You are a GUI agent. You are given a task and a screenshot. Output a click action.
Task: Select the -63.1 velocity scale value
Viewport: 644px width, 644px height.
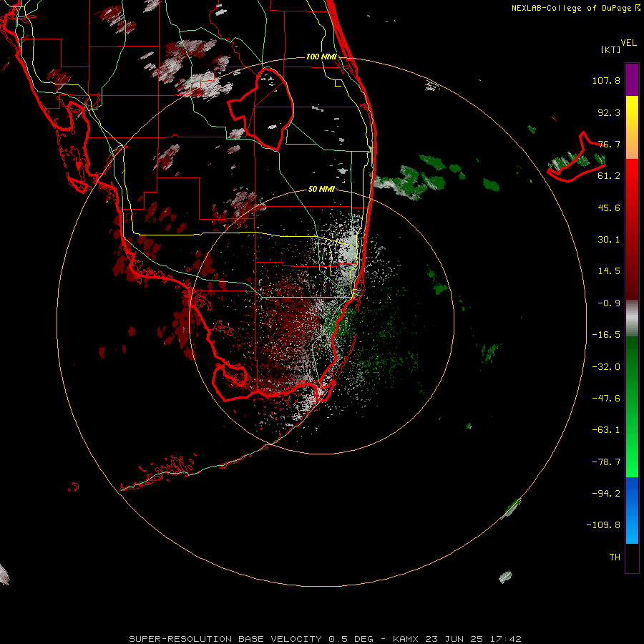pyautogui.click(x=606, y=430)
